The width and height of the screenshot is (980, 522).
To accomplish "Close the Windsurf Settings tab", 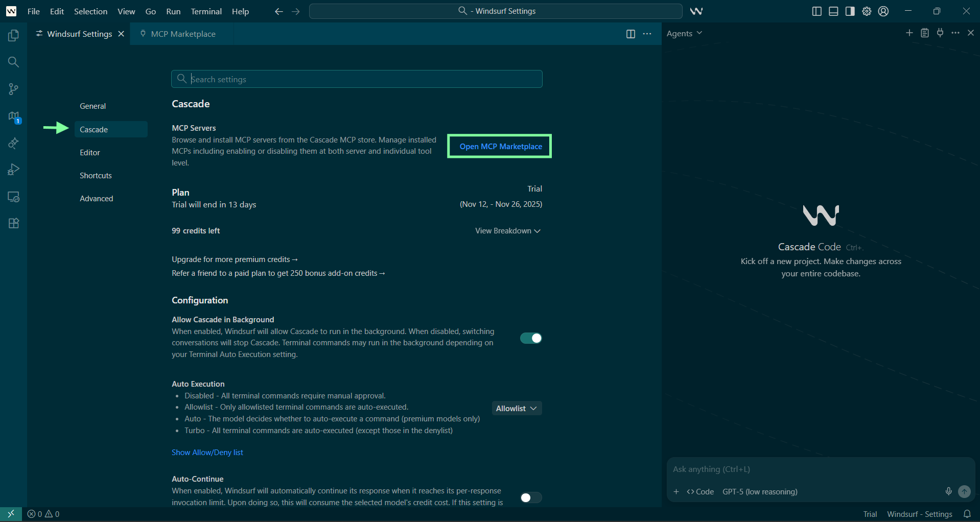I will (121, 34).
